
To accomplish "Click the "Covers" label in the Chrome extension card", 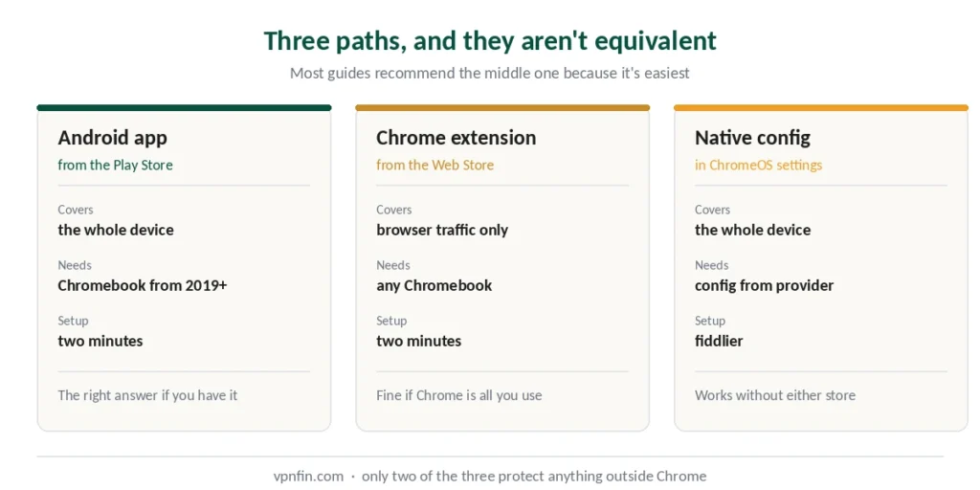I will (x=394, y=210).
